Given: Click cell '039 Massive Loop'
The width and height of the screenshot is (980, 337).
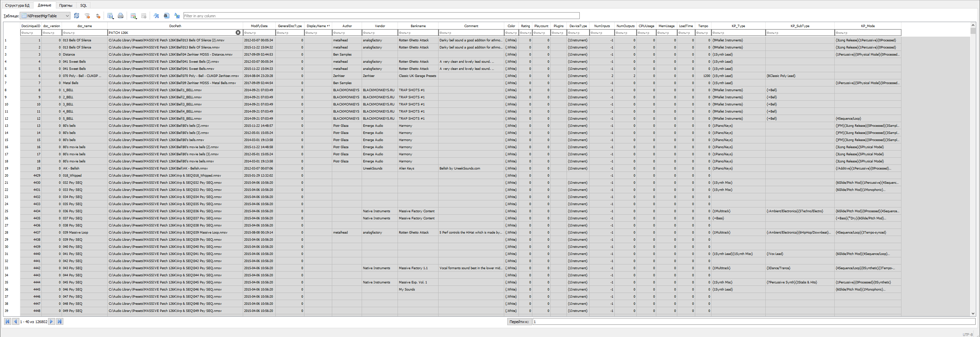Looking at the screenshot, I should (84, 232).
